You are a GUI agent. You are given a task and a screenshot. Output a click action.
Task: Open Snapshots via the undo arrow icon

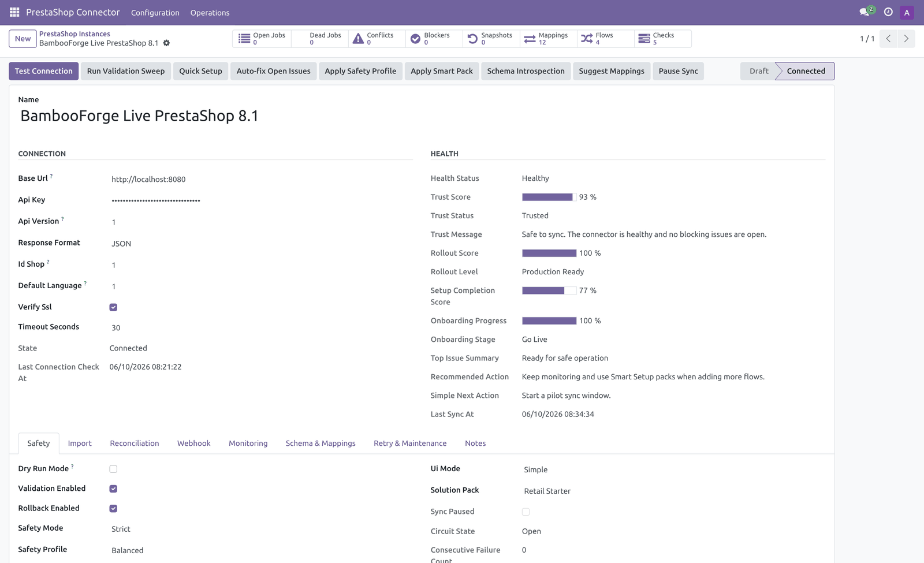click(x=472, y=39)
